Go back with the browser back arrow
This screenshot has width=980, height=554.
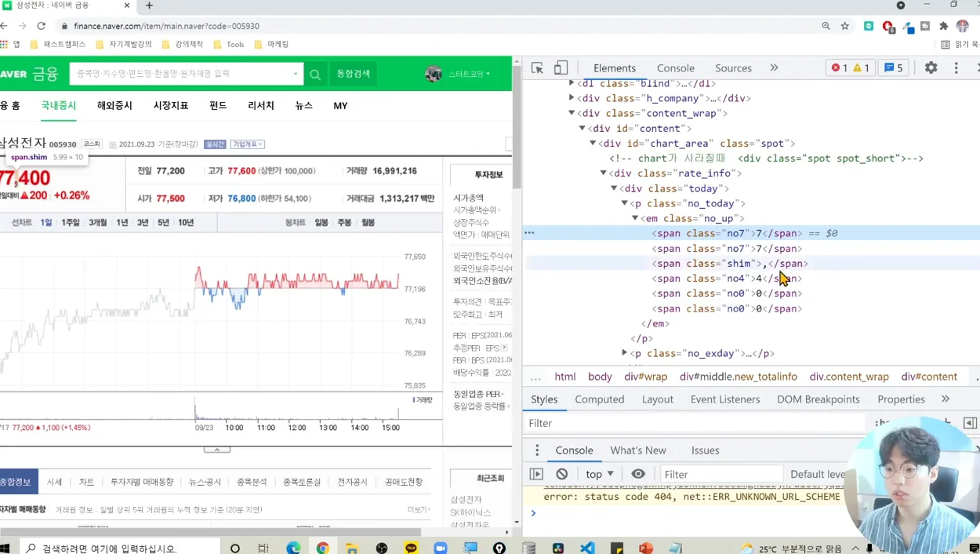(5, 26)
